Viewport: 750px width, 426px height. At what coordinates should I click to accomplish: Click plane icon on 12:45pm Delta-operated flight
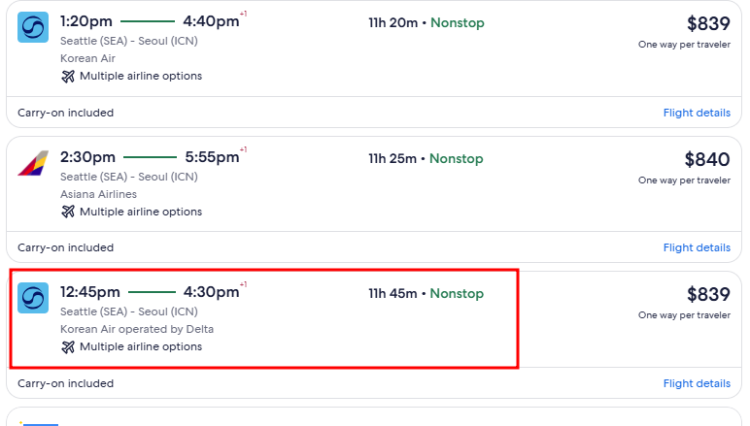68,347
